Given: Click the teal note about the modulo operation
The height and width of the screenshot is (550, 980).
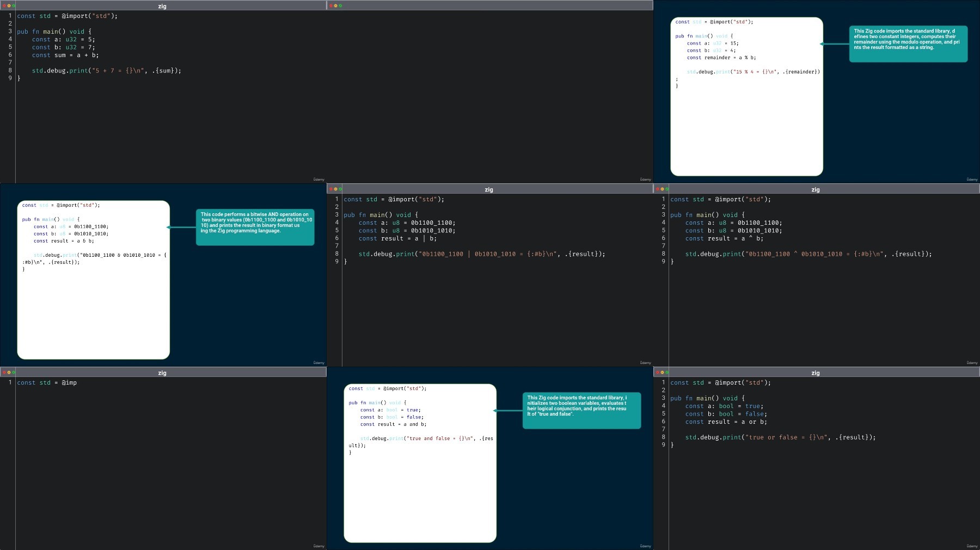Looking at the screenshot, I should click(x=908, y=44).
